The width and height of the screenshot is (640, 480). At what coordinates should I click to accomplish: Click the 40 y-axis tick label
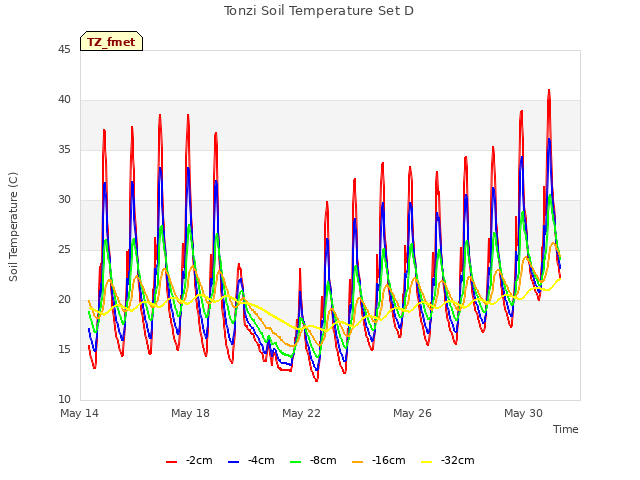click(x=64, y=100)
